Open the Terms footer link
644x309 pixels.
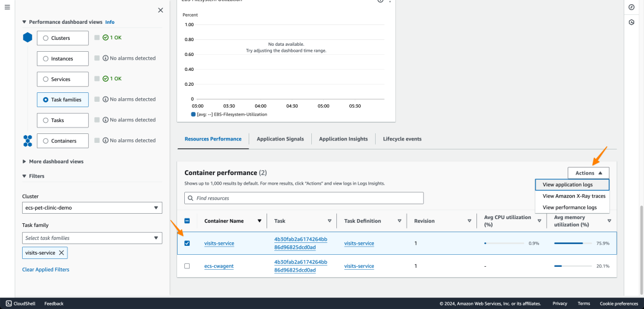coord(584,304)
